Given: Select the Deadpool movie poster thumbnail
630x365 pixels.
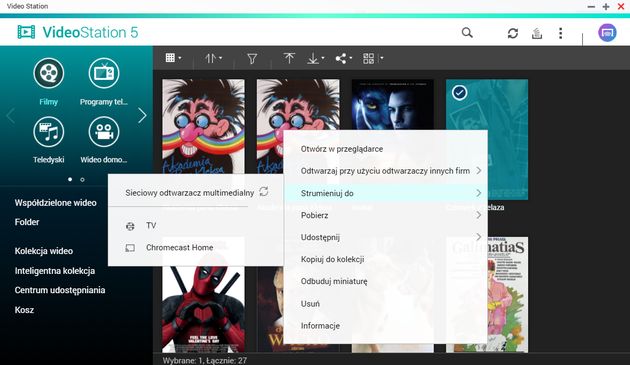Looking at the screenshot, I should tap(203, 309).
